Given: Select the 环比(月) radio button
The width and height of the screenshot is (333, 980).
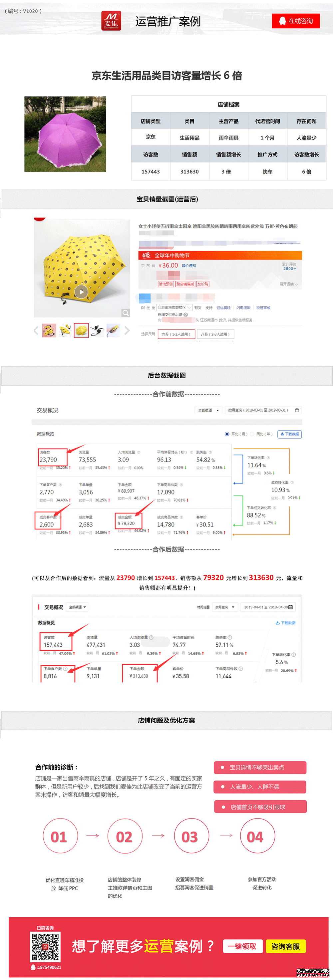Looking at the screenshot, I should (227, 434).
